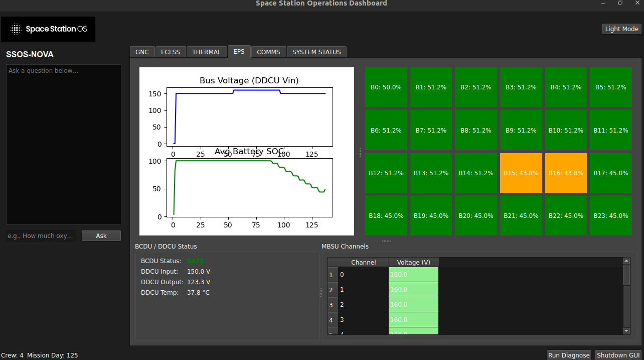Image resolution: width=644 pixels, height=360 pixels.
Task: Select the orange B16 battery tile
Action: (x=566, y=173)
